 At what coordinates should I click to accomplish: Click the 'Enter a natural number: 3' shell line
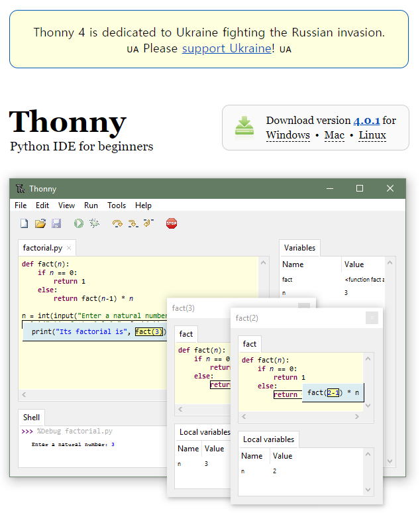tap(73, 445)
